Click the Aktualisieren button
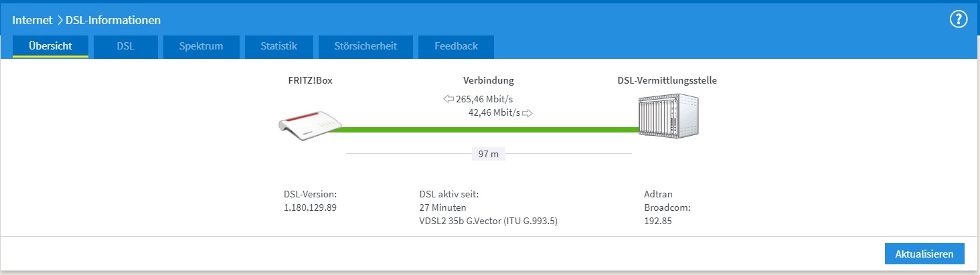This screenshot has width=980, height=275. coord(924,254)
